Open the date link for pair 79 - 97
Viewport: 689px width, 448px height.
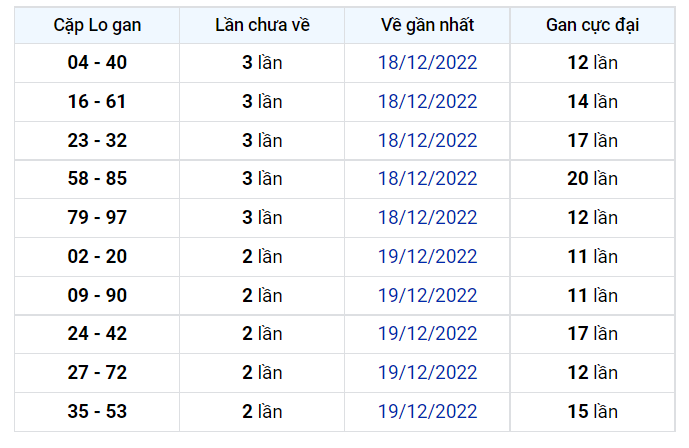427,218
